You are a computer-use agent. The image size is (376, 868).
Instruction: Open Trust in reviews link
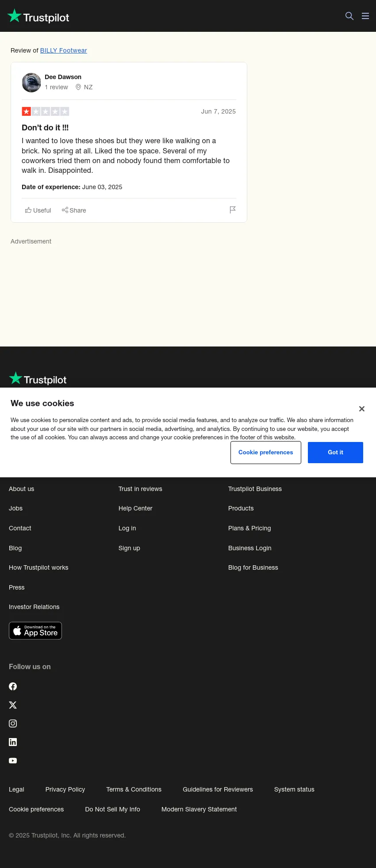click(140, 489)
